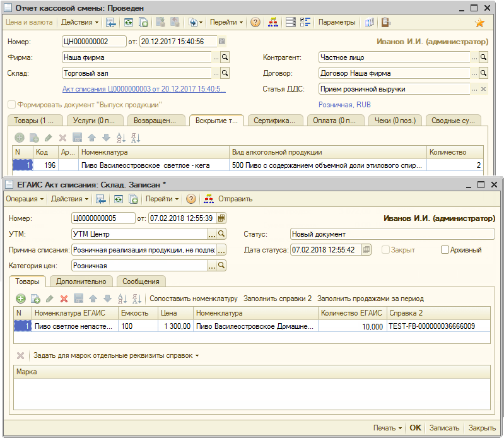Click green add row icon in the lower Товары table
504x438 pixels.
click(20, 299)
